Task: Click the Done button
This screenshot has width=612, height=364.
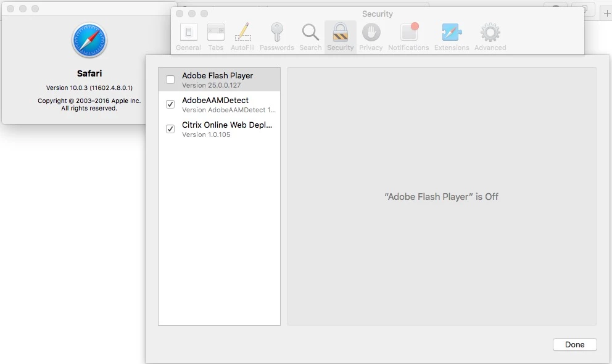Action: pyautogui.click(x=574, y=344)
